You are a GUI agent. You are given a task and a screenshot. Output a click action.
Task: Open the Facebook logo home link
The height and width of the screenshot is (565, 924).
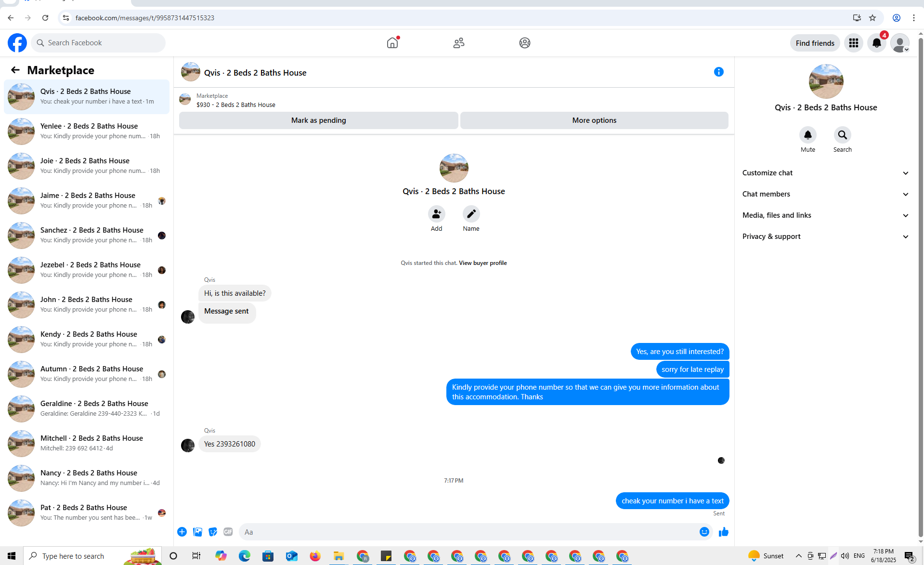pos(17,43)
